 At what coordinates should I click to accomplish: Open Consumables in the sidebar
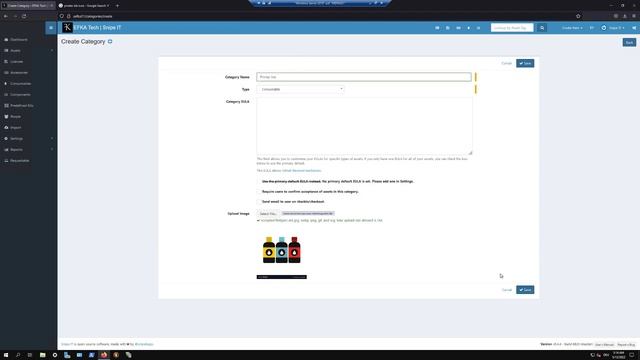click(x=20, y=84)
